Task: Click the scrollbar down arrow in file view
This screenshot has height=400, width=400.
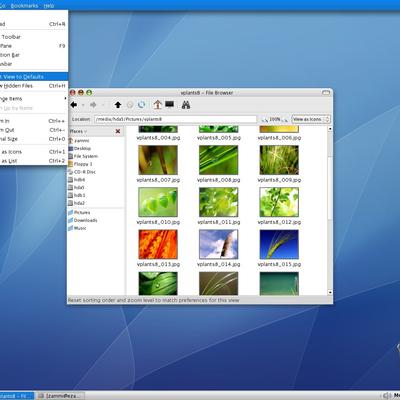Action: [x=330, y=292]
